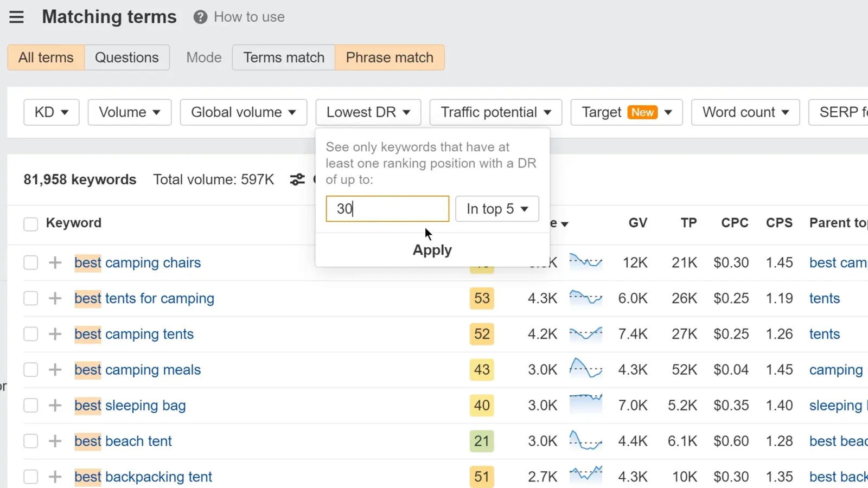Toggle the select-all Keyword checkbox
The width and height of the screenshot is (868, 488).
point(31,224)
